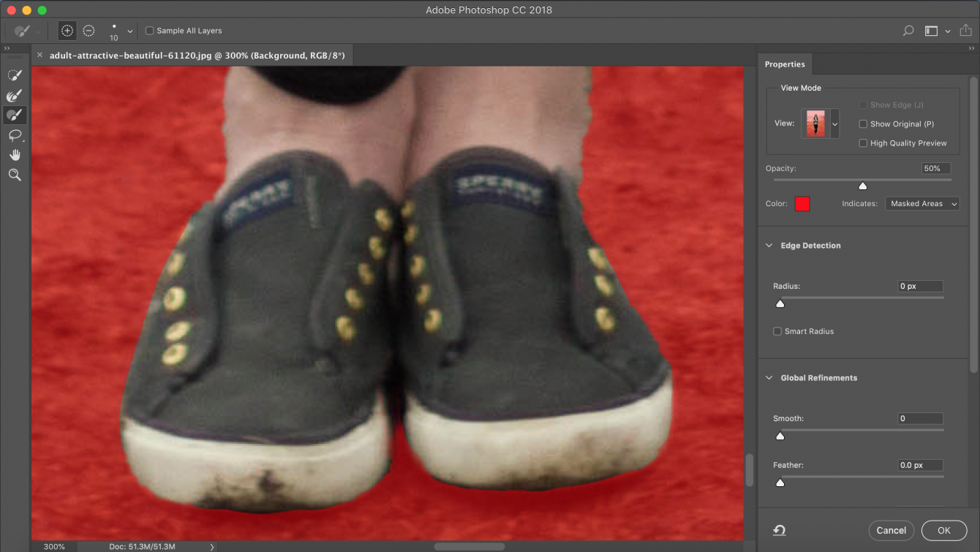Click the Opacity 50% input field
The width and height of the screenshot is (980, 552).
point(936,168)
